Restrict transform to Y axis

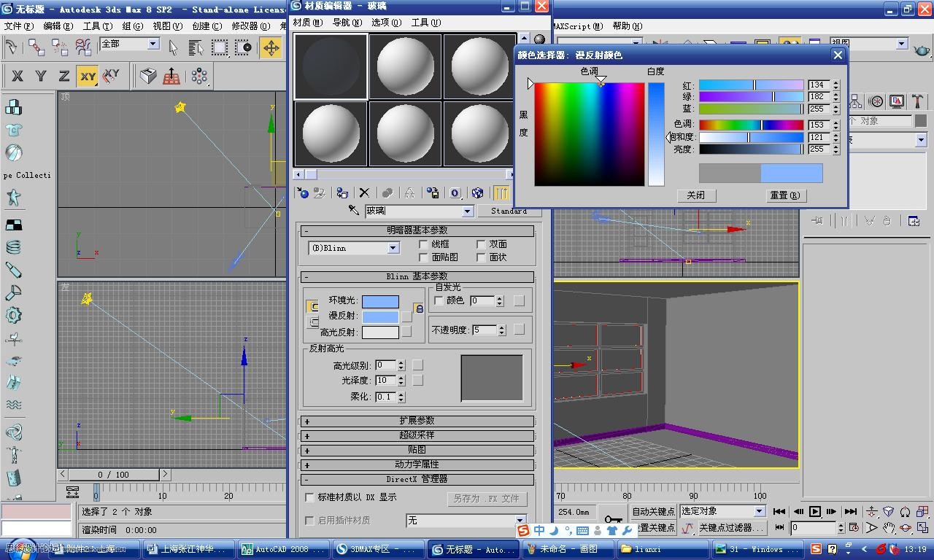coord(41,76)
